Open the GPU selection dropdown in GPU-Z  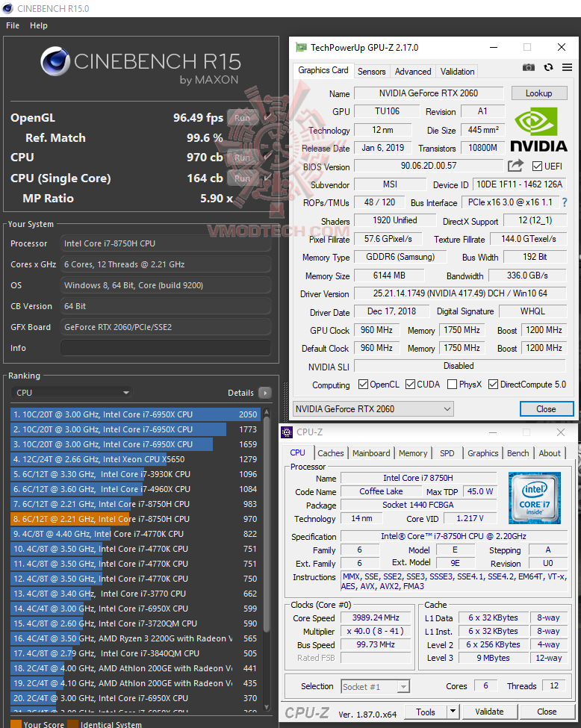coord(373,409)
